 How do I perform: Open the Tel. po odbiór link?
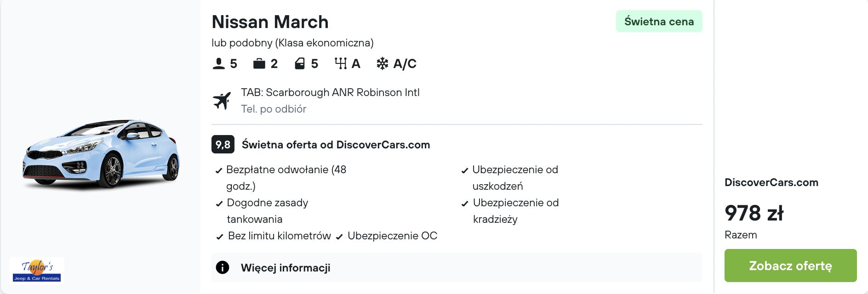tap(273, 109)
